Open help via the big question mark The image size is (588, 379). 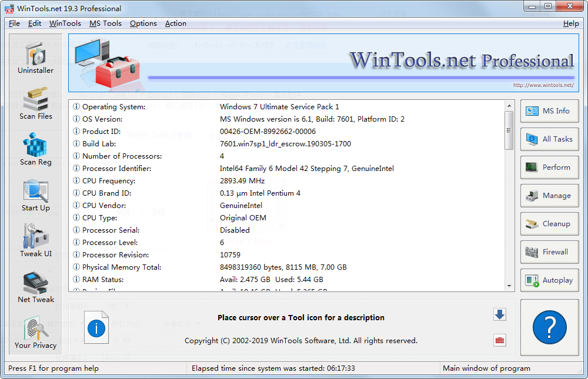(x=549, y=327)
